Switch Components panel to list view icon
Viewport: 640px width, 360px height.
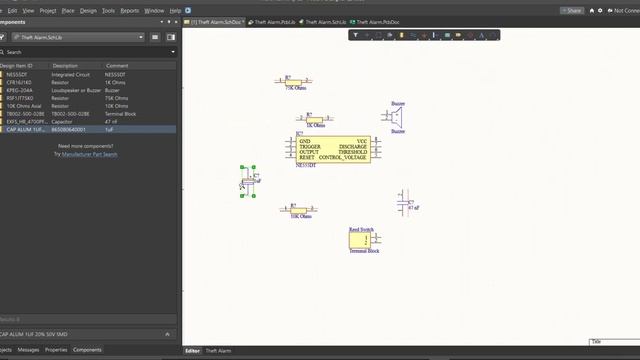point(155,37)
